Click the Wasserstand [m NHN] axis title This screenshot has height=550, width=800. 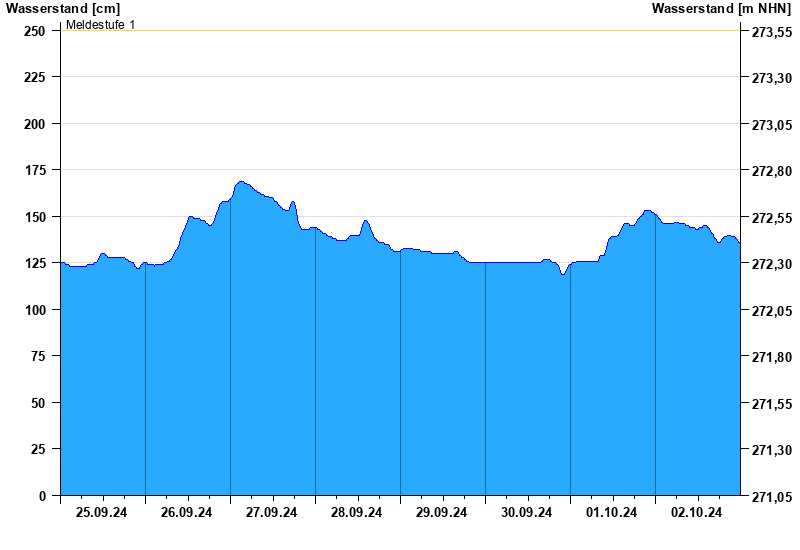[721, 8]
